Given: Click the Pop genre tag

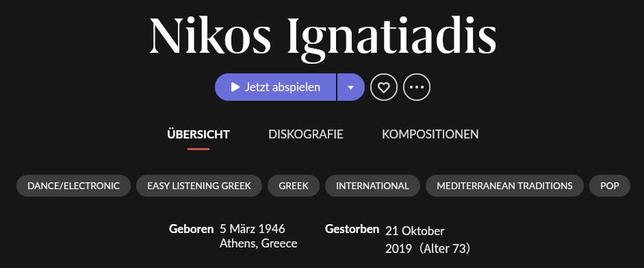Looking at the screenshot, I should (610, 186).
